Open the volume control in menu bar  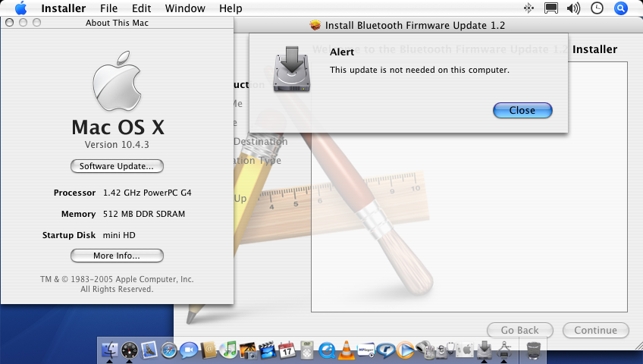[574, 8]
